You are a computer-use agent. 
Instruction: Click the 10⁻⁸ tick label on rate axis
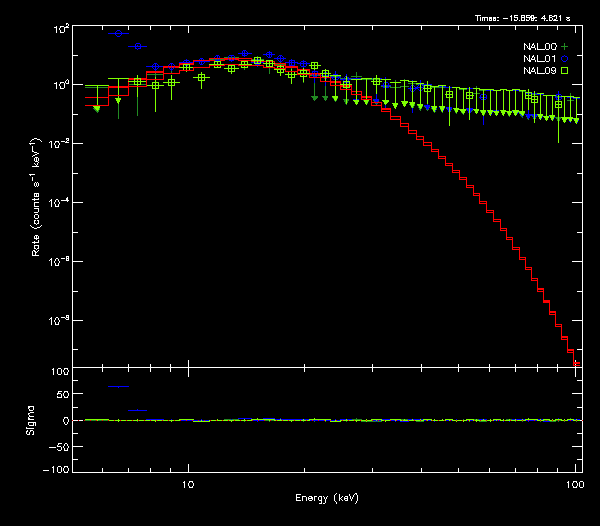click(59, 320)
